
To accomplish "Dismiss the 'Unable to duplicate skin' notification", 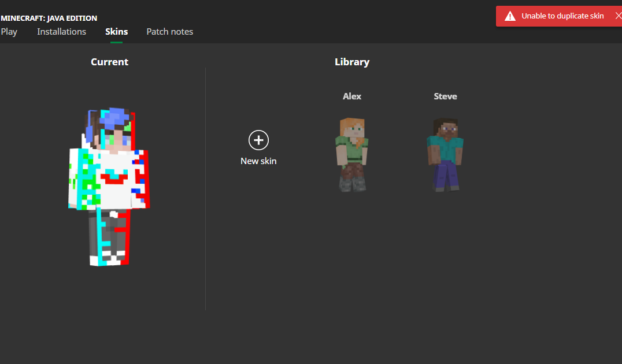I will click(617, 16).
